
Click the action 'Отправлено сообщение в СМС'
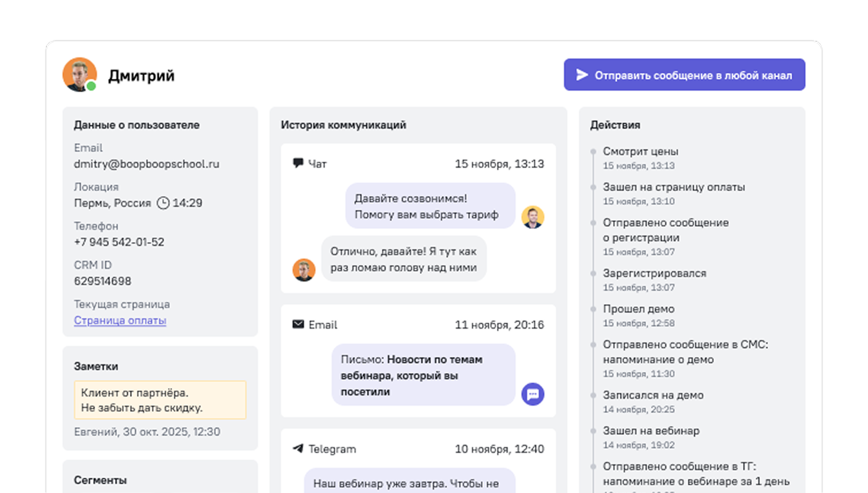coord(686,352)
